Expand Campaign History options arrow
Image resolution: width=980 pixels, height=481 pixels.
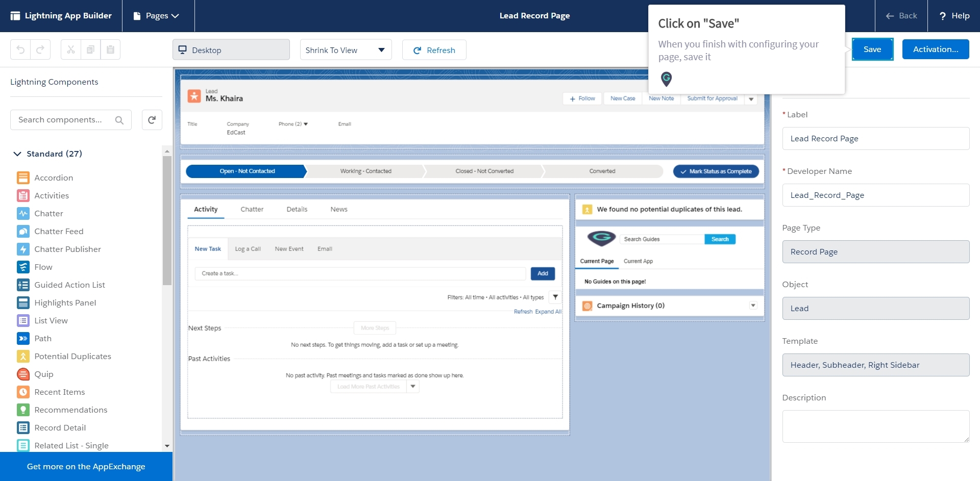753,305
